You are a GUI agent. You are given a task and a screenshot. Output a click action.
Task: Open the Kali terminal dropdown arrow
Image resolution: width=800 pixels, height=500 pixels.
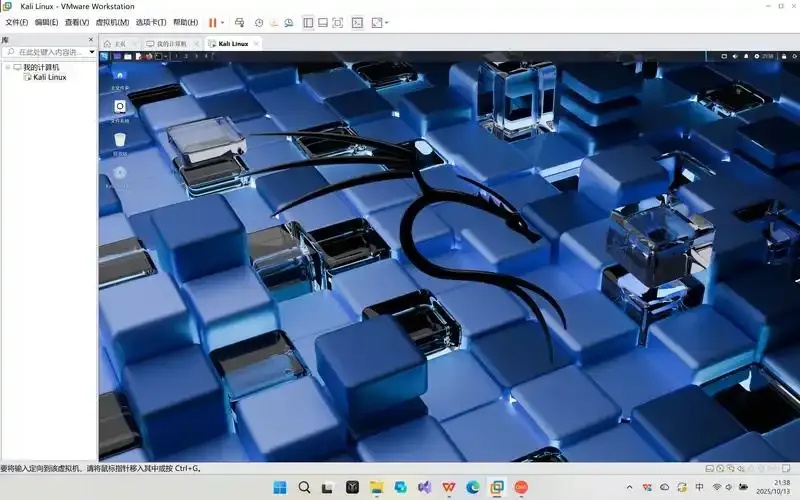[166, 56]
